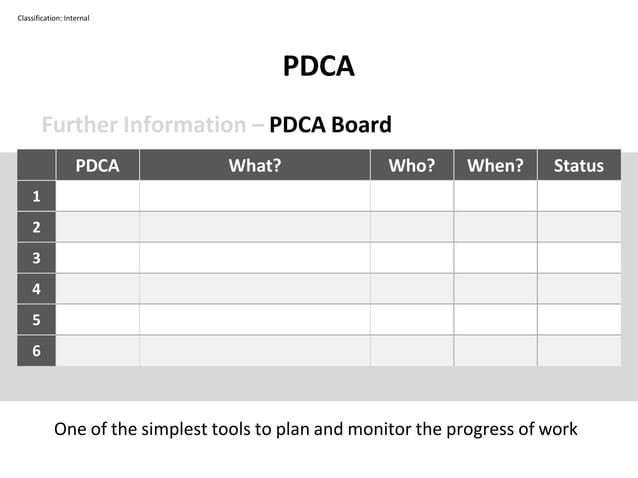
Task: Click the PDCA slide title
Action: coord(318,66)
